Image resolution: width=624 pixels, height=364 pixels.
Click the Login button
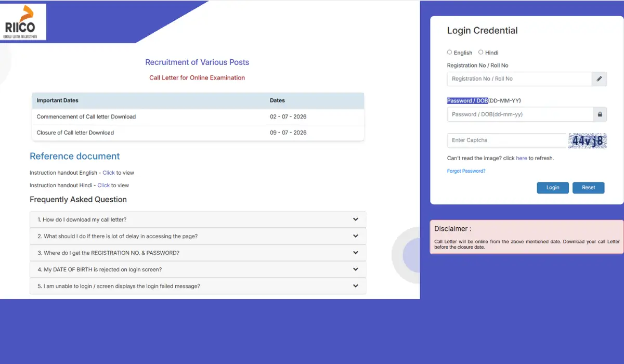[553, 188]
